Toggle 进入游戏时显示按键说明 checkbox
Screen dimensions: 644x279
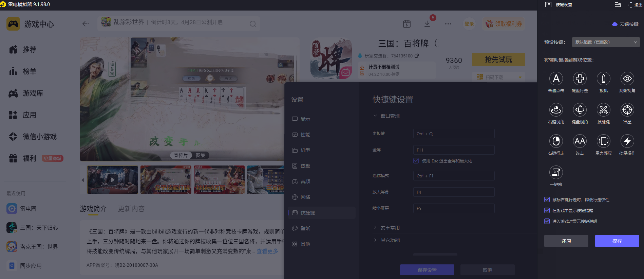(547, 221)
